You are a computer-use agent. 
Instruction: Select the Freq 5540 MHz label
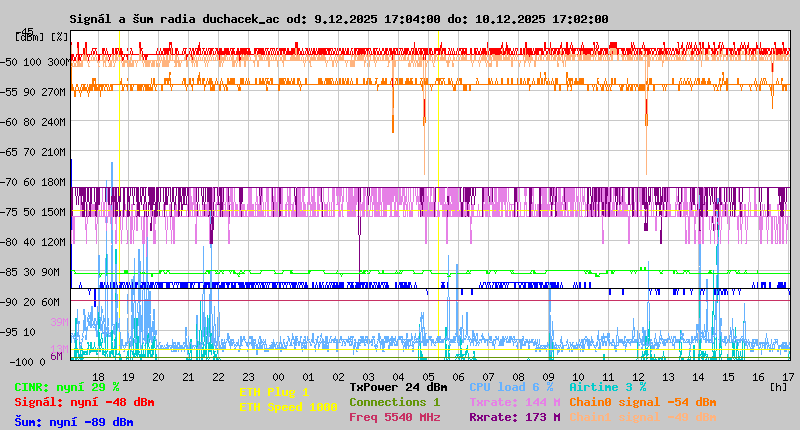395,417
